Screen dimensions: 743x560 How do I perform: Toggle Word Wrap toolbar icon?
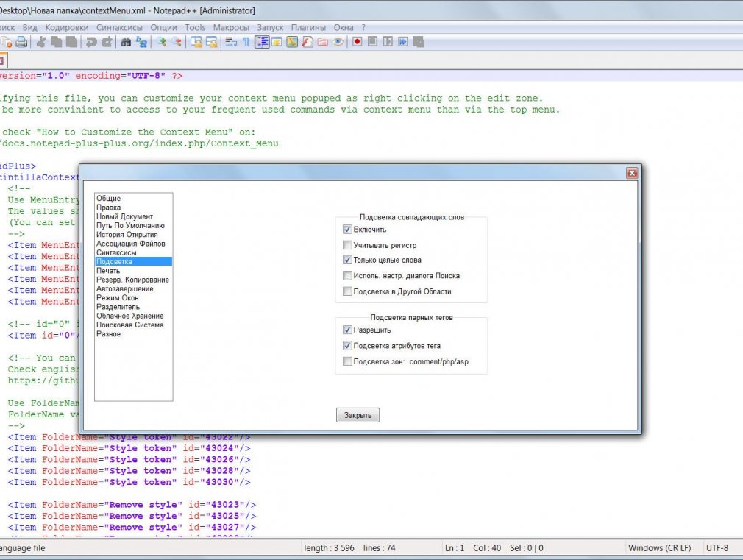[x=231, y=42]
